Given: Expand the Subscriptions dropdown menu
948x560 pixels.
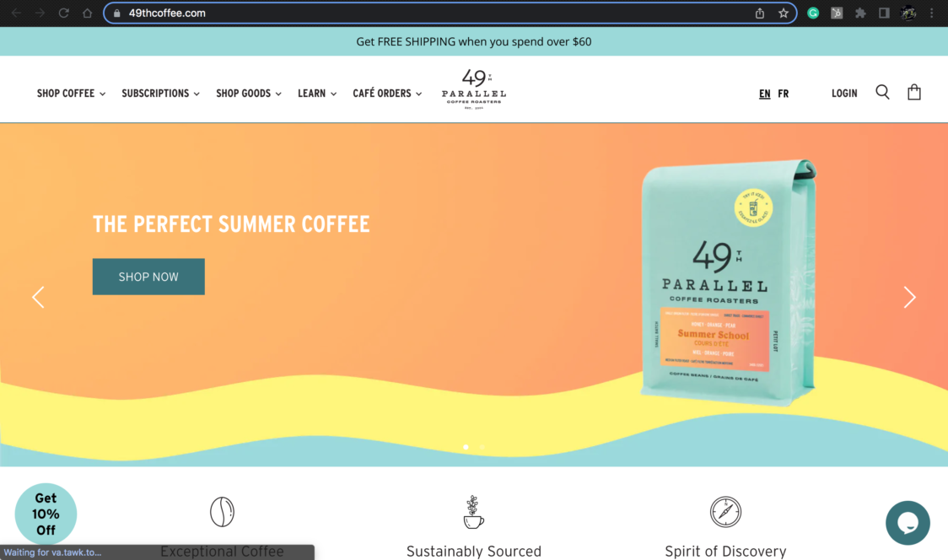Looking at the screenshot, I should tap(161, 93).
